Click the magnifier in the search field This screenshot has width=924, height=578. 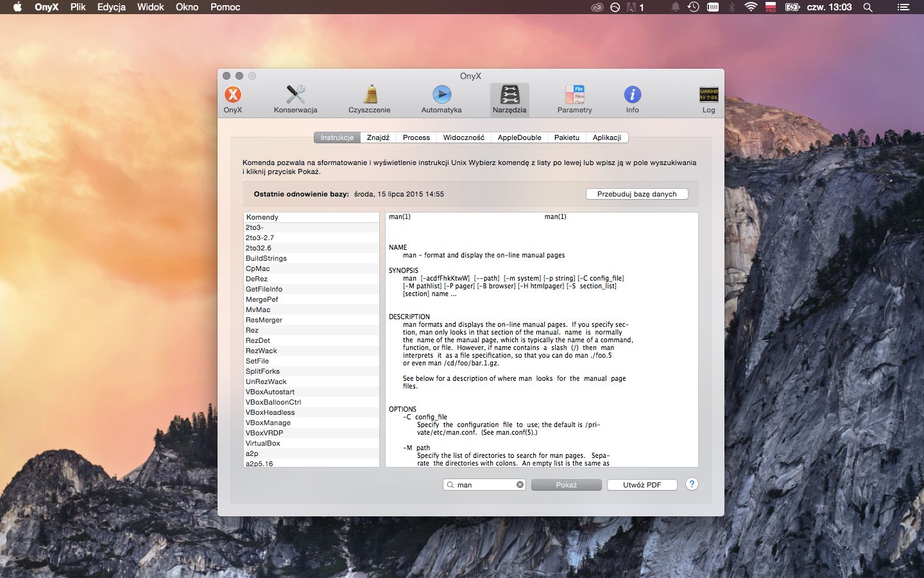coord(450,485)
